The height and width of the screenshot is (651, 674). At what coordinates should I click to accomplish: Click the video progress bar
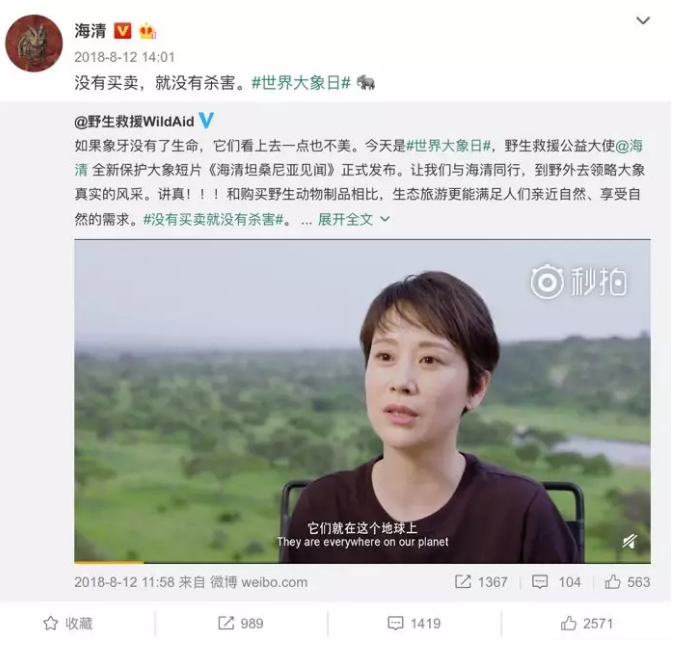pos(362,562)
